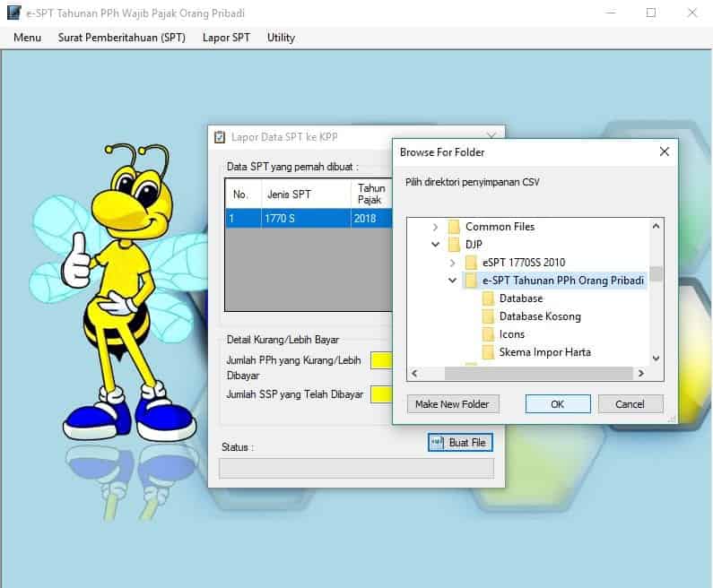Select e-SPT Tahunan PPh Orang Pribadi folder
The width and height of the screenshot is (713, 588).
click(x=563, y=281)
